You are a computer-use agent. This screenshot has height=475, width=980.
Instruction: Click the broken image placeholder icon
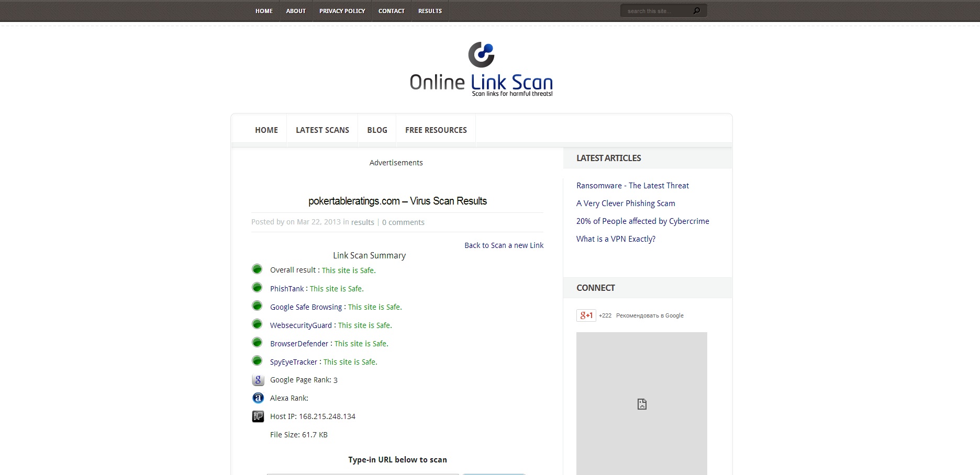(642, 404)
